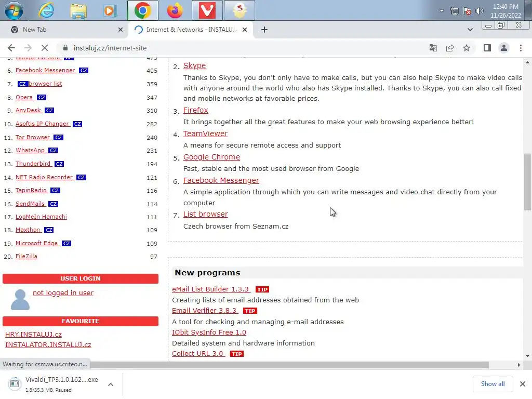
Task: Open the Thunderbird ranking link
Action: (x=33, y=164)
